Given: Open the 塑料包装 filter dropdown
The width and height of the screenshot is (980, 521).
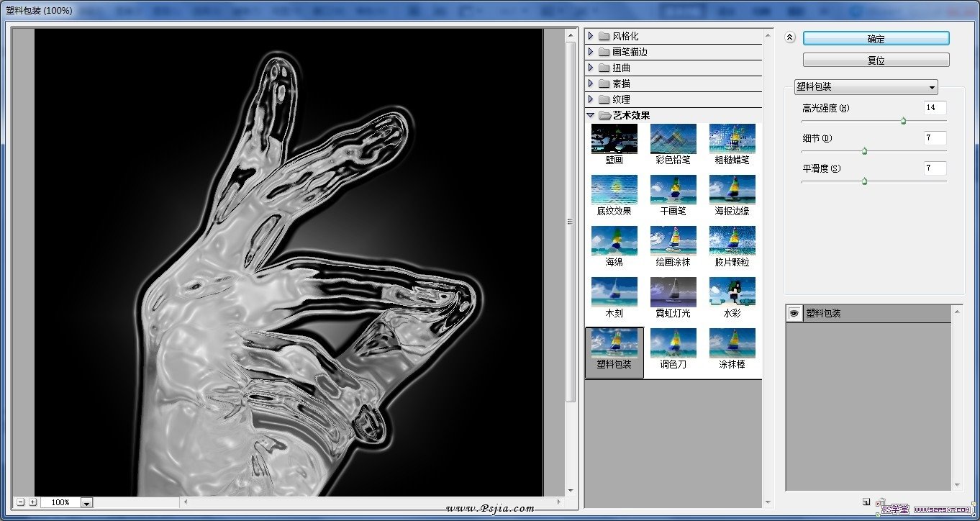Looking at the screenshot, I should [866, 87].
